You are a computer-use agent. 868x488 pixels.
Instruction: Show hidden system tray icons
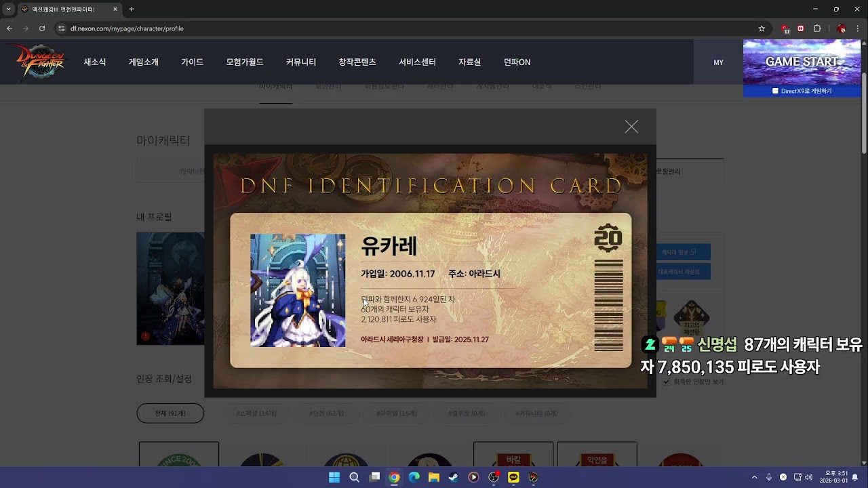(x=755, y=477)
